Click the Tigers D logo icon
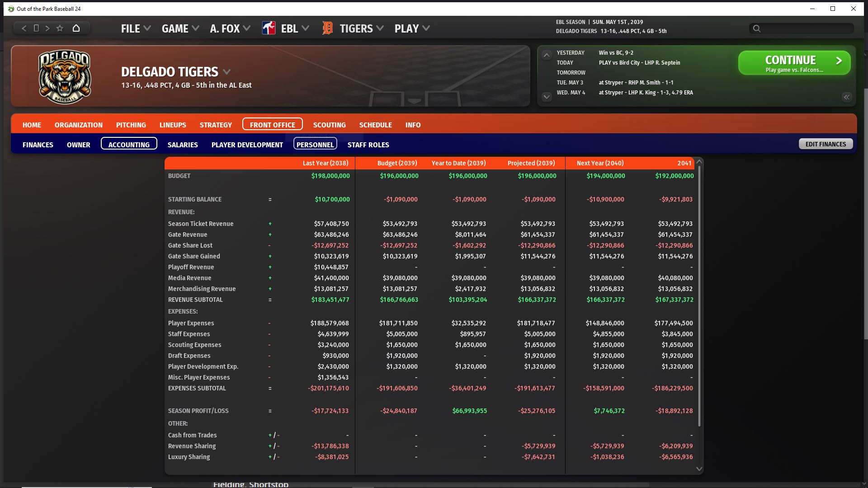 tap(327, 28)
